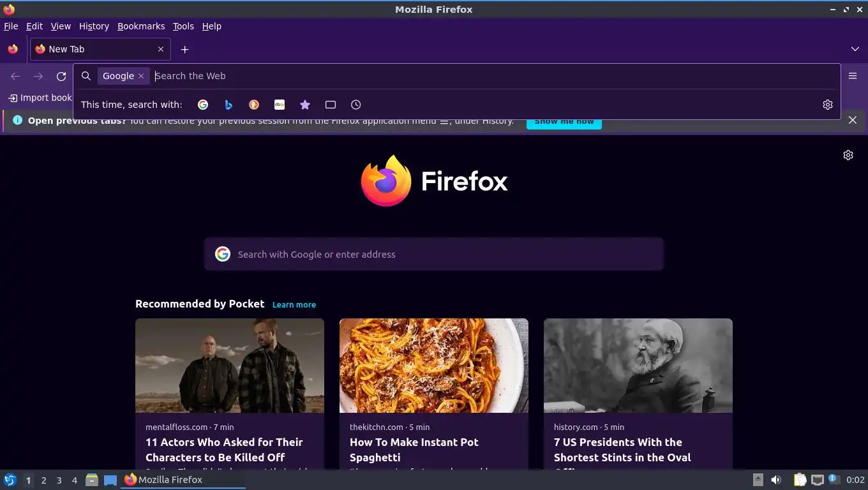Open the desktop start menu in the taskbar
Viewport: 868px width, 490px height.
click(x=10, y=480)
